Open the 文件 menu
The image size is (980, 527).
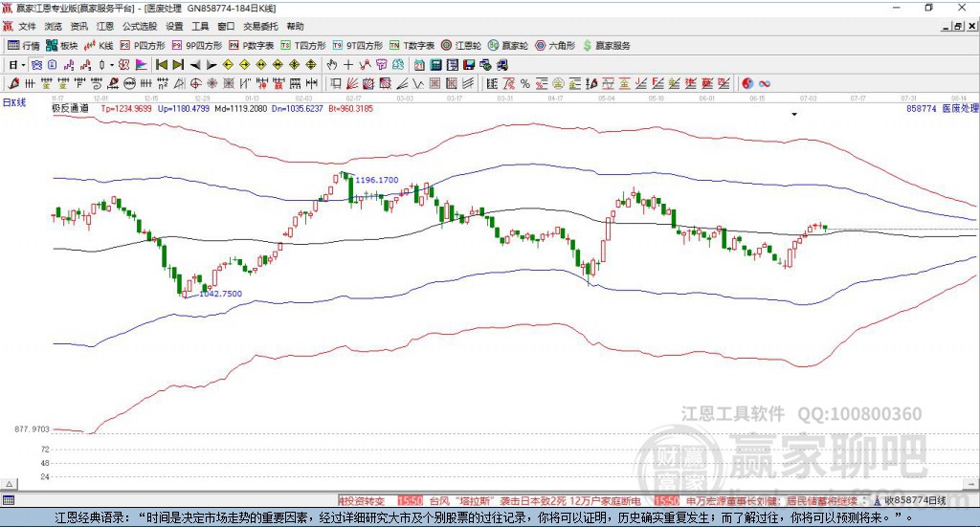[28, 26]
